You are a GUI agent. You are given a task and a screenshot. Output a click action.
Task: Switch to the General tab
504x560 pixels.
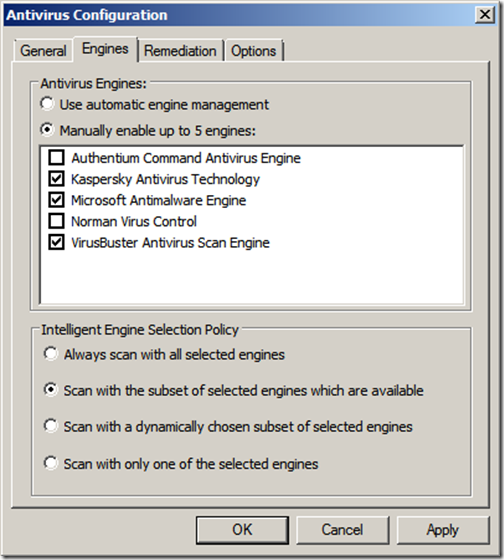[43, 51]
